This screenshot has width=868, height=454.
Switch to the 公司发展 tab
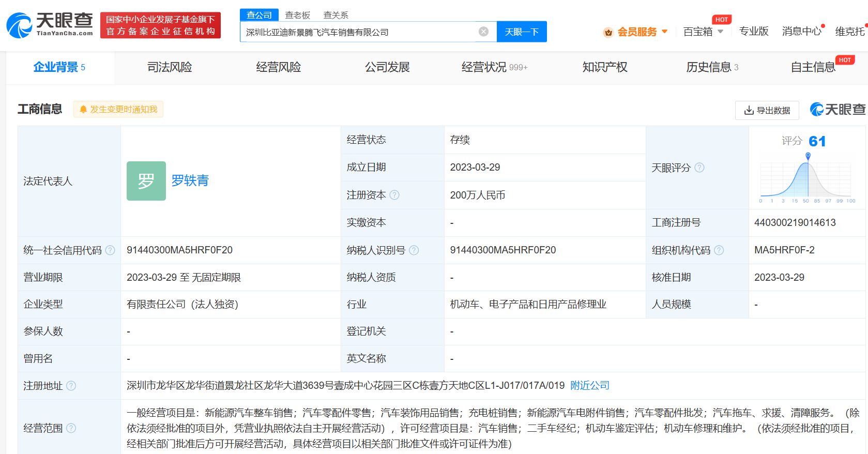point(387,67)
